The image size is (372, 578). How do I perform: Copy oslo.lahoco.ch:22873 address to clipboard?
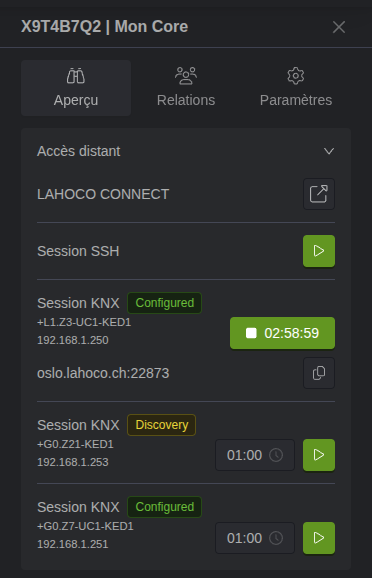pyautogui.click(x=319, y=373)
